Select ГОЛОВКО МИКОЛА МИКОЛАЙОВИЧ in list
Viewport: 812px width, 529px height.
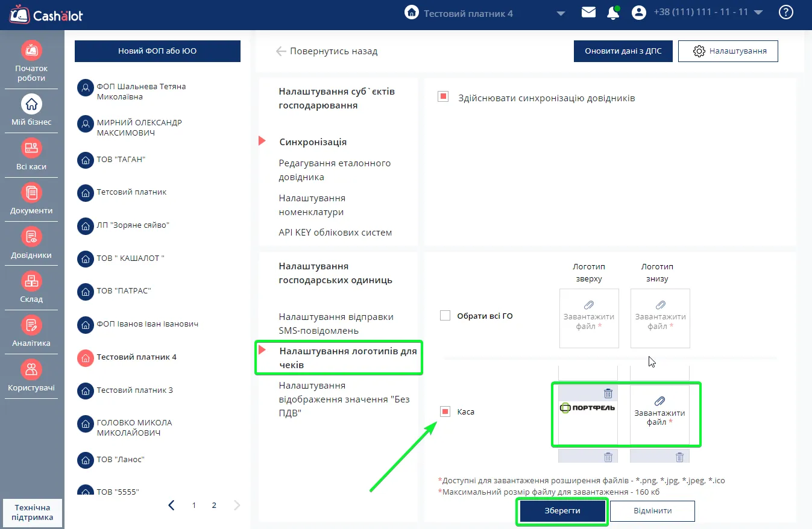pos(134,428)
